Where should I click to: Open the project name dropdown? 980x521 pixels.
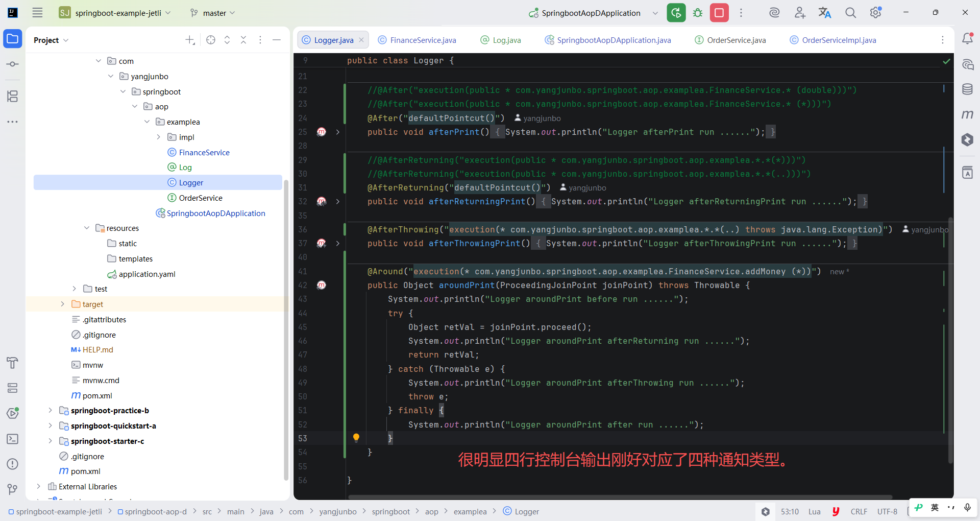coord(115,13)
